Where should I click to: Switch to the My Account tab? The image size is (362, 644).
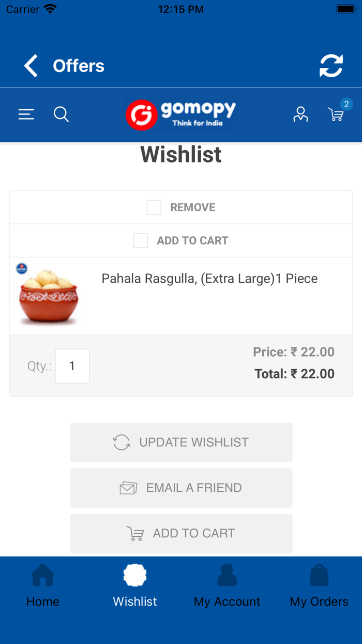(227, 586)
